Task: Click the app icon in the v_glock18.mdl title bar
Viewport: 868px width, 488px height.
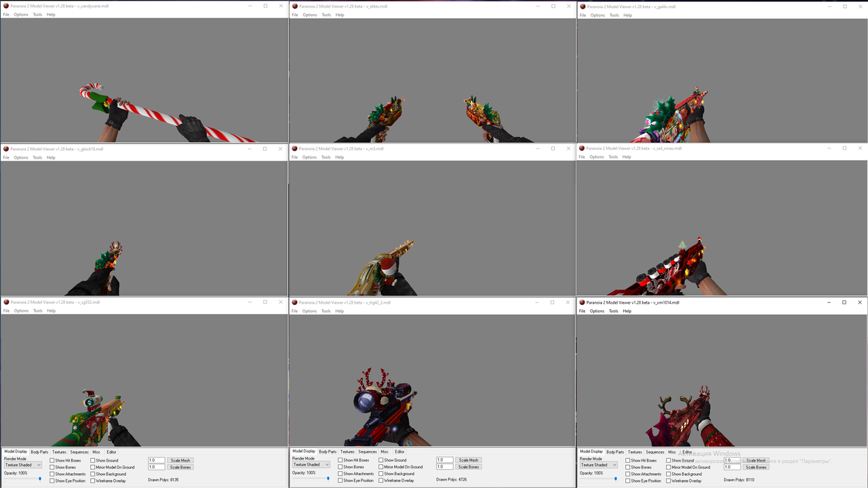Action: 6,149
